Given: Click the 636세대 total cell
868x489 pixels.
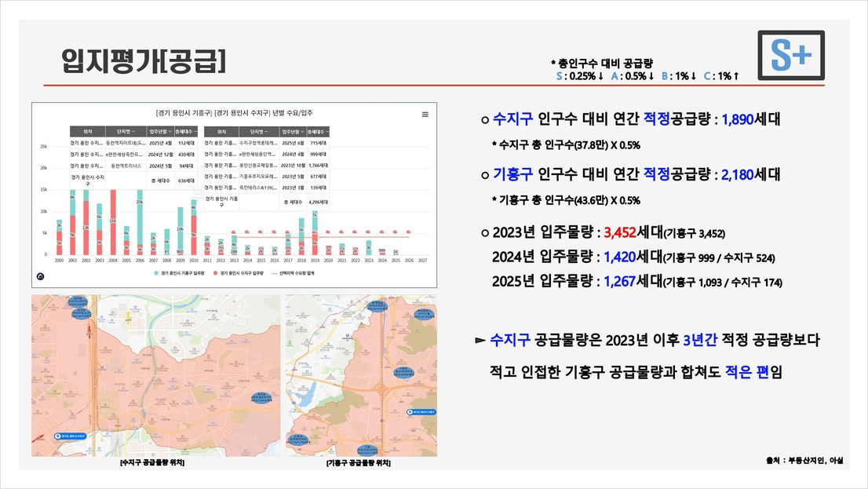Looking at the screenshot, I should tap(185, 181).
